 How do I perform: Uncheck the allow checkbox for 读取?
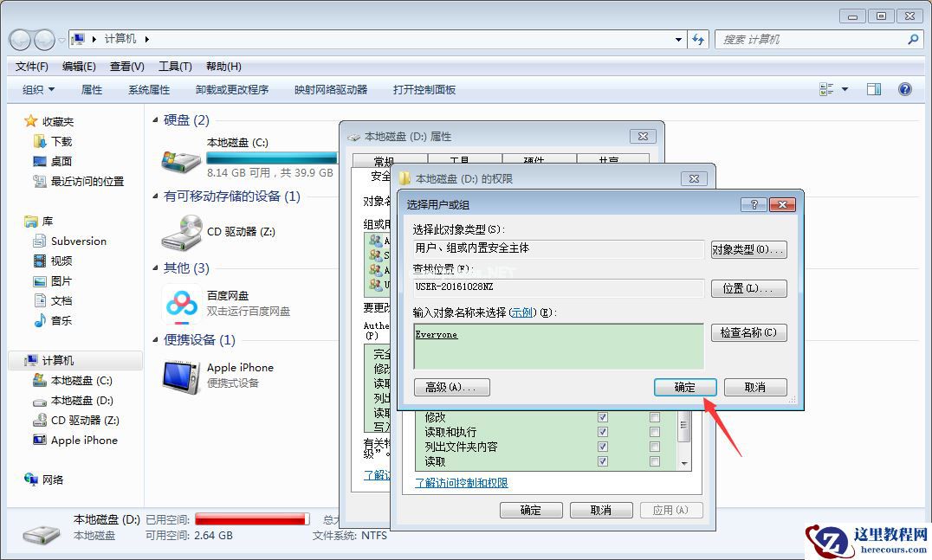pos(602,461)
